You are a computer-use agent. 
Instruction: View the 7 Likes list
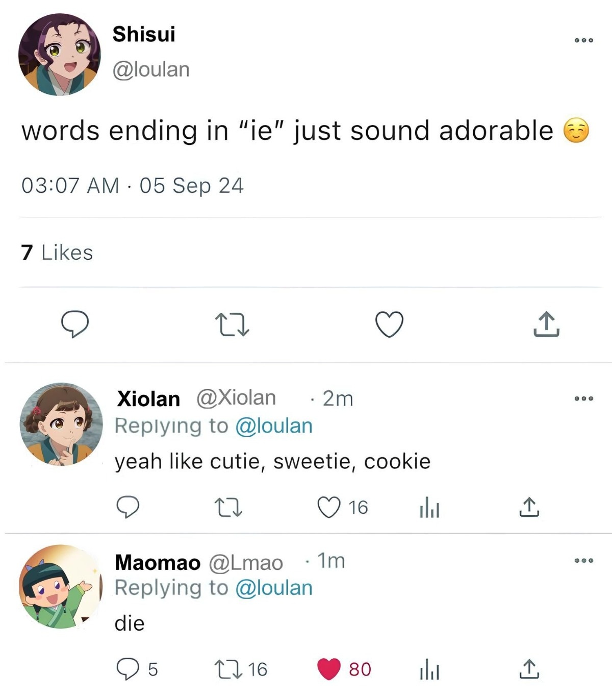pyautogui.click(x=57, y=253)
